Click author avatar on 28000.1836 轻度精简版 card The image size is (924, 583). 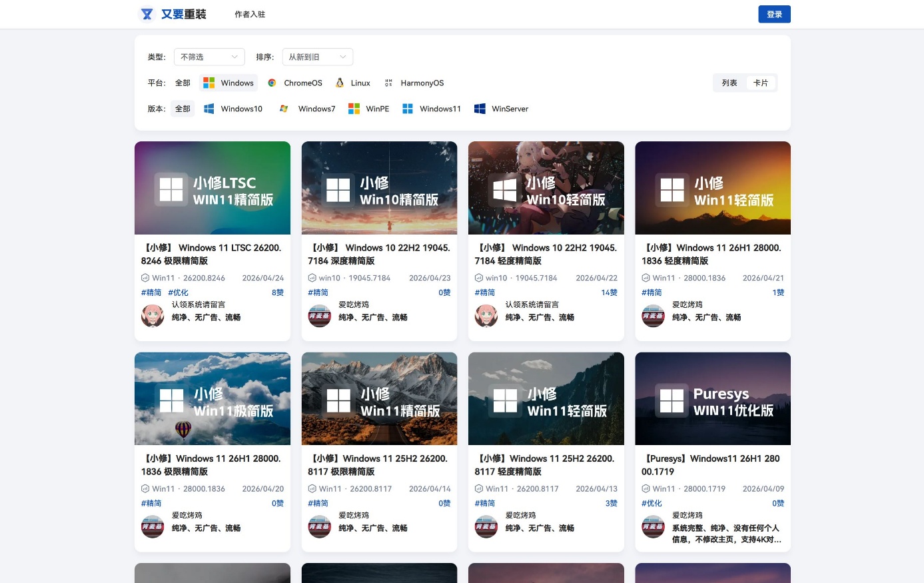coord(653,316)
